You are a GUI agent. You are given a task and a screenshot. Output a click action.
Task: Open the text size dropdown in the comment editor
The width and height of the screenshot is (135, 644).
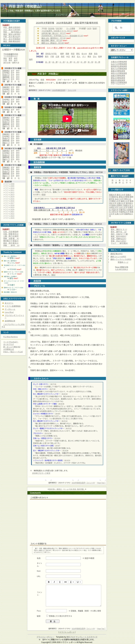(72, 582)
